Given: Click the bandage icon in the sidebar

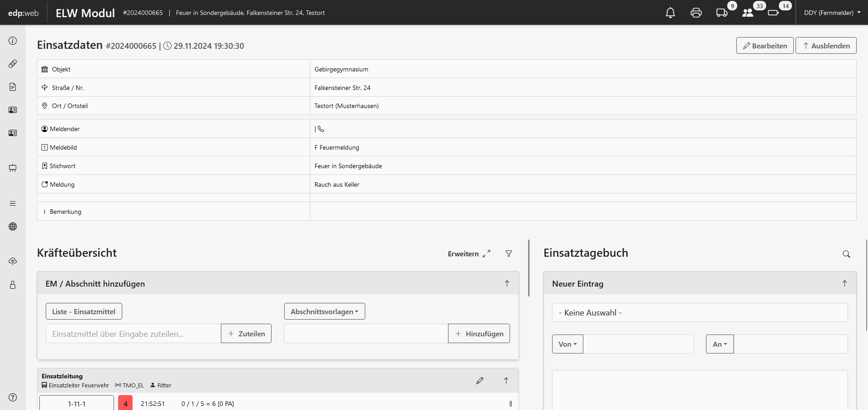Looking at the screenshot, I should pos(13,64).
